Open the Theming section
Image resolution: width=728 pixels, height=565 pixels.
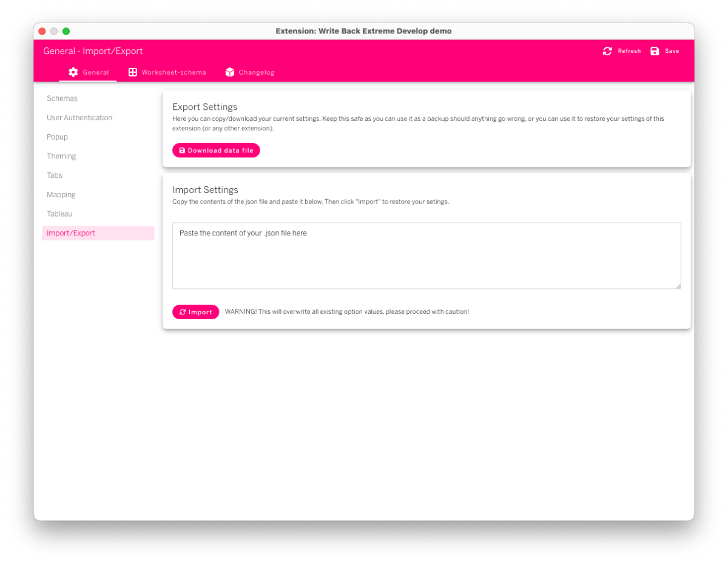[61, 156]
